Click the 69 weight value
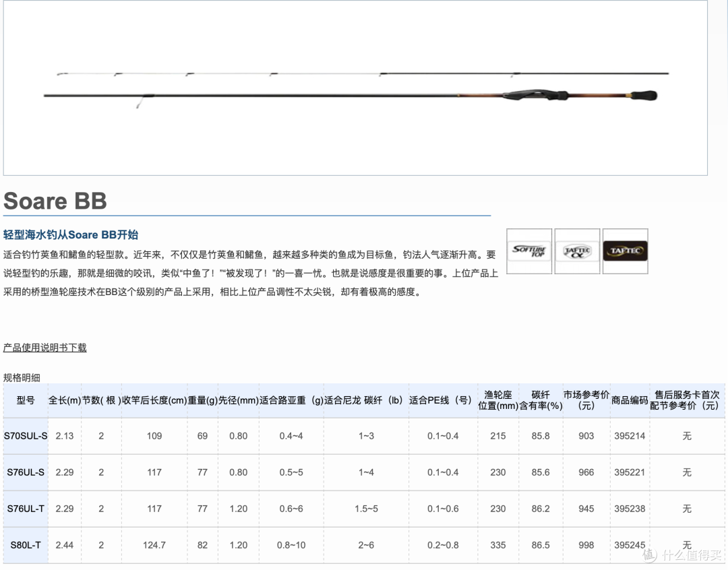This screenshot has width=728, height=570. (202, 437)
